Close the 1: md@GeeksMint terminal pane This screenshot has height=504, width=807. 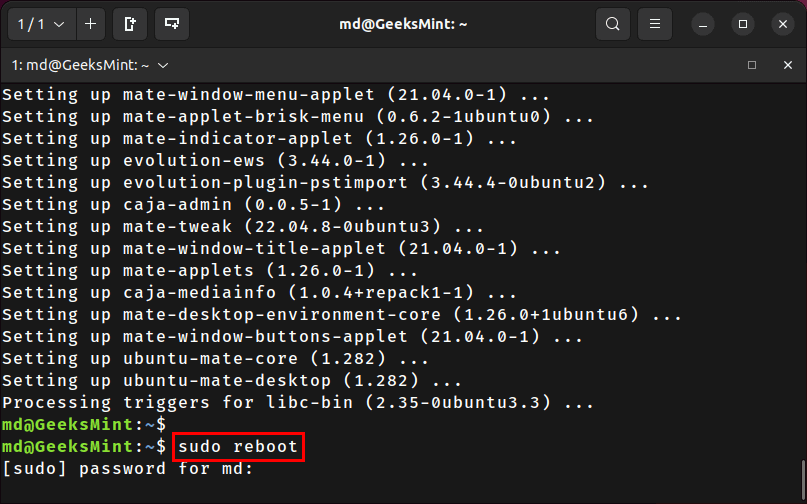(787, 65)
